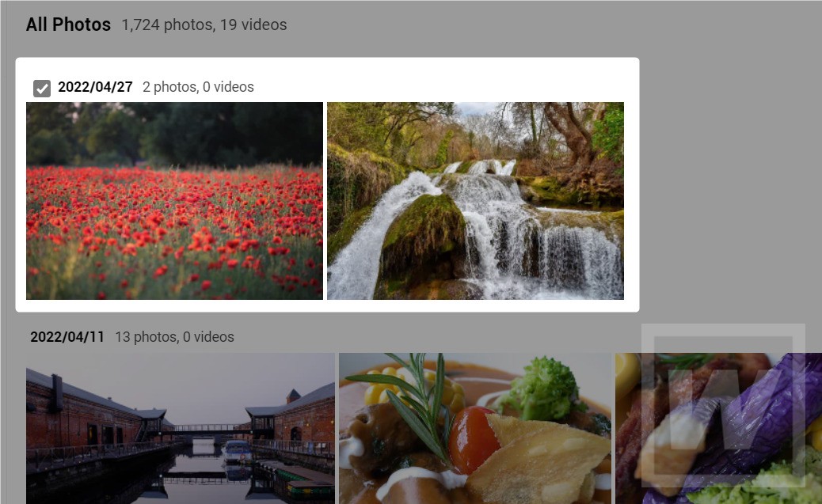Open the red poppy field photo

(174, 201)
